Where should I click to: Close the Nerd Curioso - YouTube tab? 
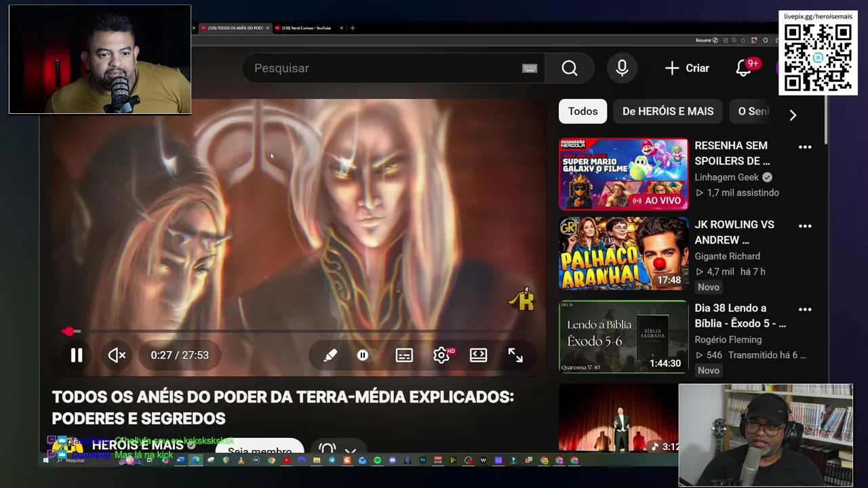coord(341,28)
